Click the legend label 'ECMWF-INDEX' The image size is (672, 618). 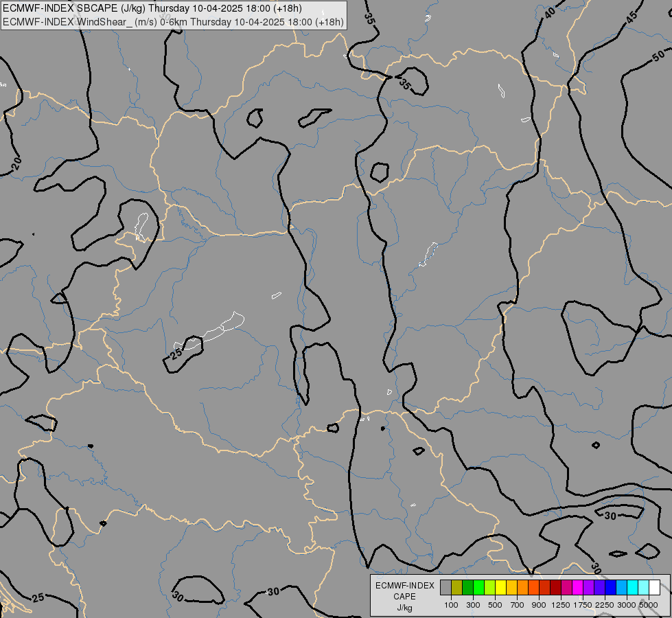pyautogui.click(x=404, y=586)
